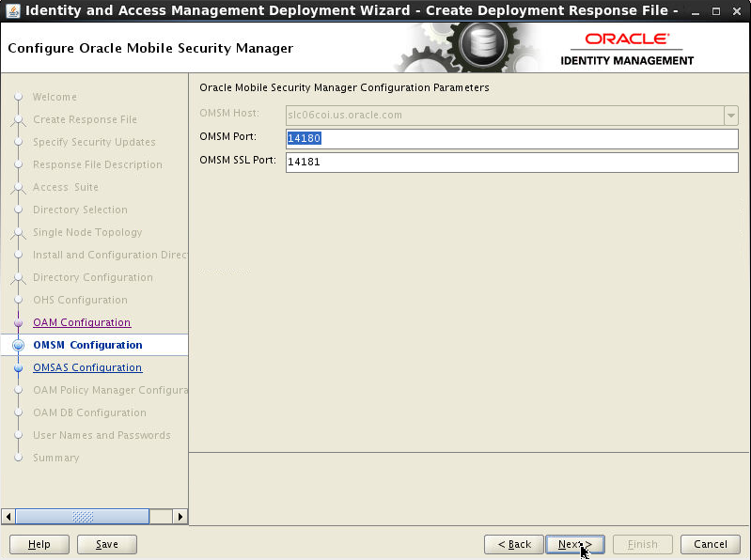Open Help for this wizard page
751x560 pixels.
coord(39,544)
